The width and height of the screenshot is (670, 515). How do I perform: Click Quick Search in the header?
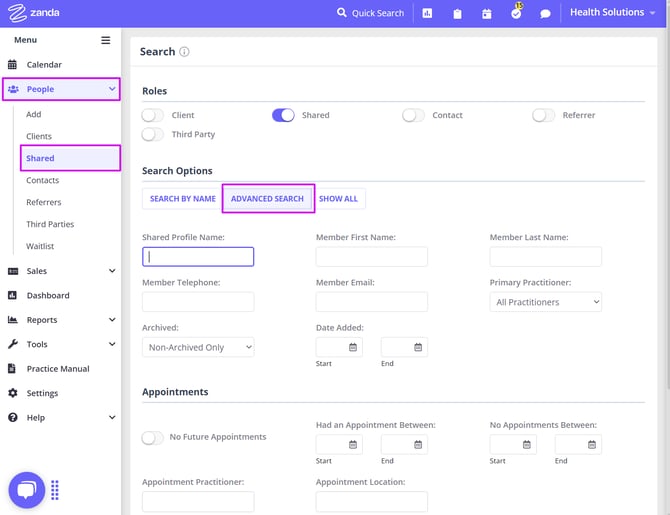point(370,13)
